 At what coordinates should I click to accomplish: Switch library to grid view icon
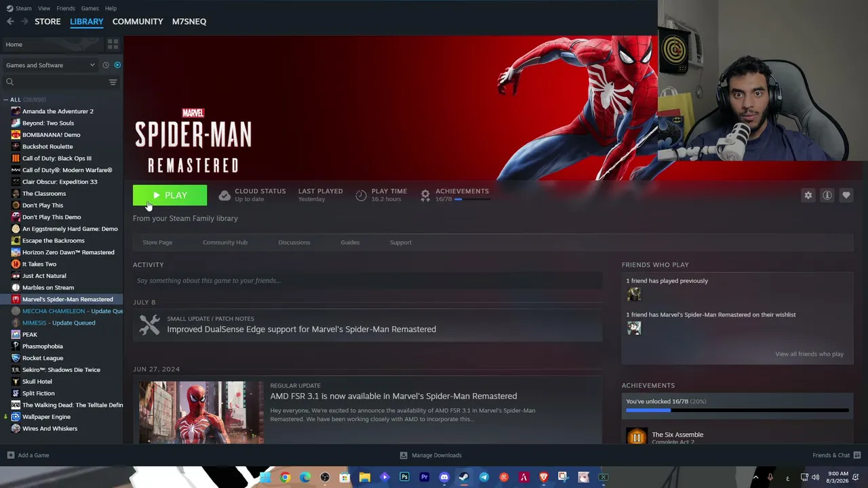113,44
